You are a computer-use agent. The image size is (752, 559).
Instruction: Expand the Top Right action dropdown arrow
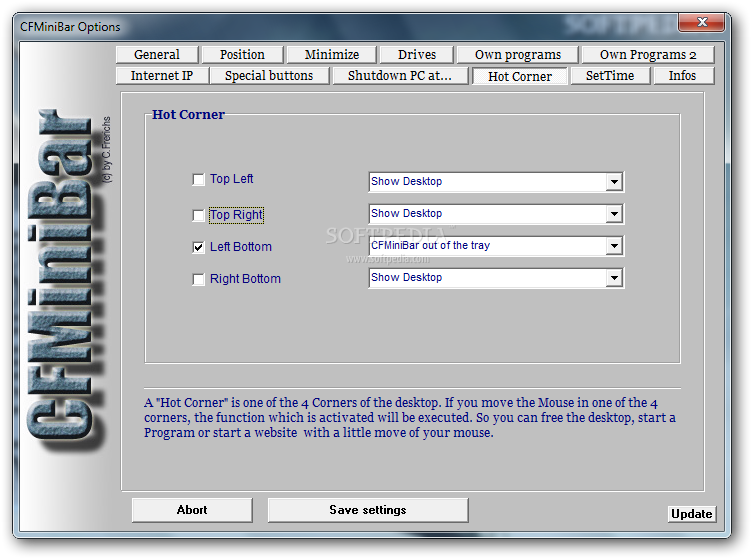coord(614,214)
